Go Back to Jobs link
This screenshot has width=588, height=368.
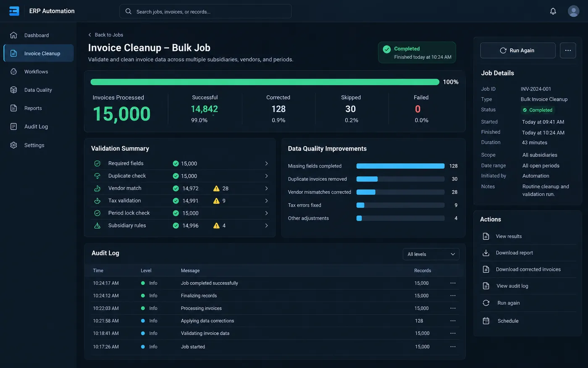point(105,35)
